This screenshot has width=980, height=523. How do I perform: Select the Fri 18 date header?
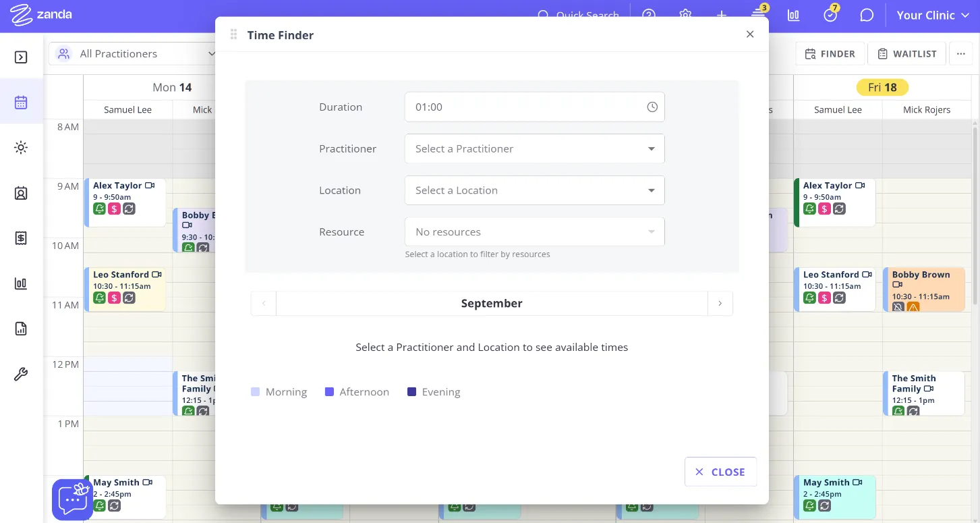pyautogui.click(x=882, y=87)
